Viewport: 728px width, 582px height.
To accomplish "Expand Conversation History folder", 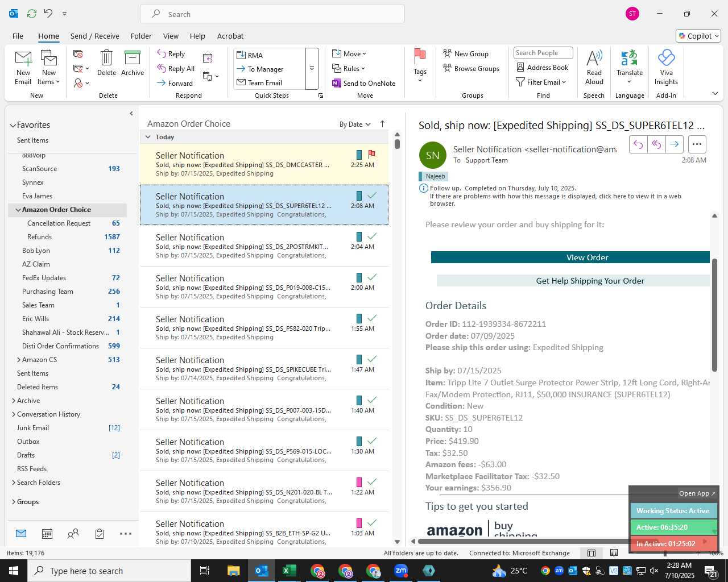I will 14,414.
